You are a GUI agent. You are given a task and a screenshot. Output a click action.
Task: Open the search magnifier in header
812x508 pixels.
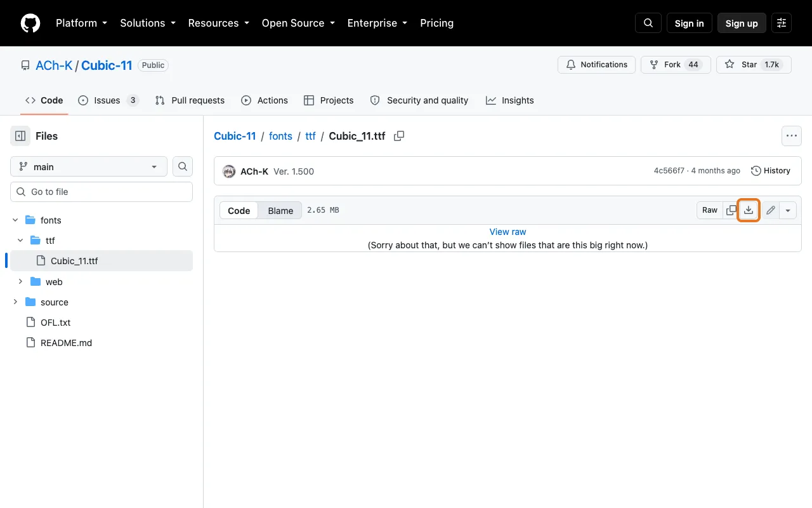coord(648,23)
